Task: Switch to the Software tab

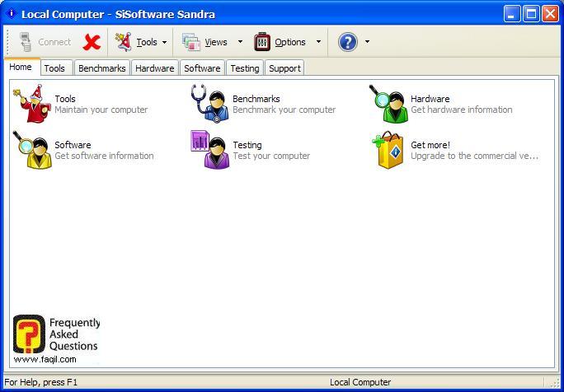Action: (202, 68)
